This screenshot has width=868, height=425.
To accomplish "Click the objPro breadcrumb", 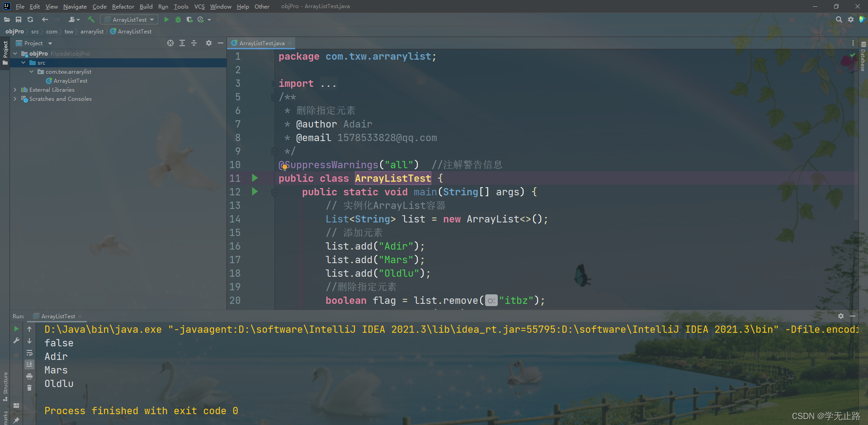I will tap(14, 31).
